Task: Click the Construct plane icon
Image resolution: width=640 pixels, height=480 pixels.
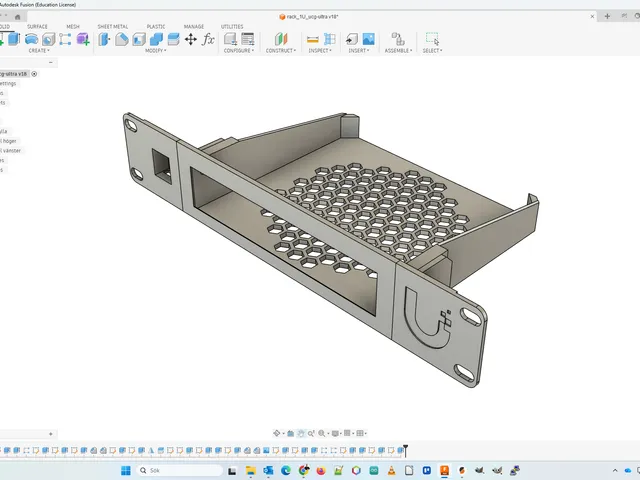Action: [x=281, y=39]
